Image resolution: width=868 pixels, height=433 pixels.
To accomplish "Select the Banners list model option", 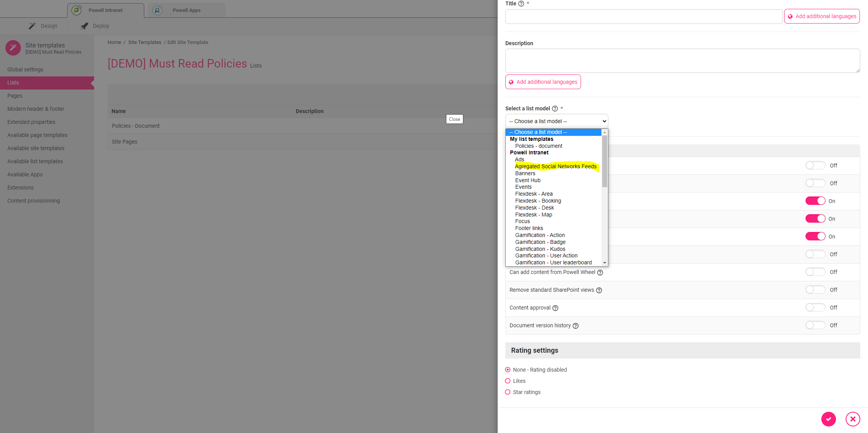I will pos(525,173).
